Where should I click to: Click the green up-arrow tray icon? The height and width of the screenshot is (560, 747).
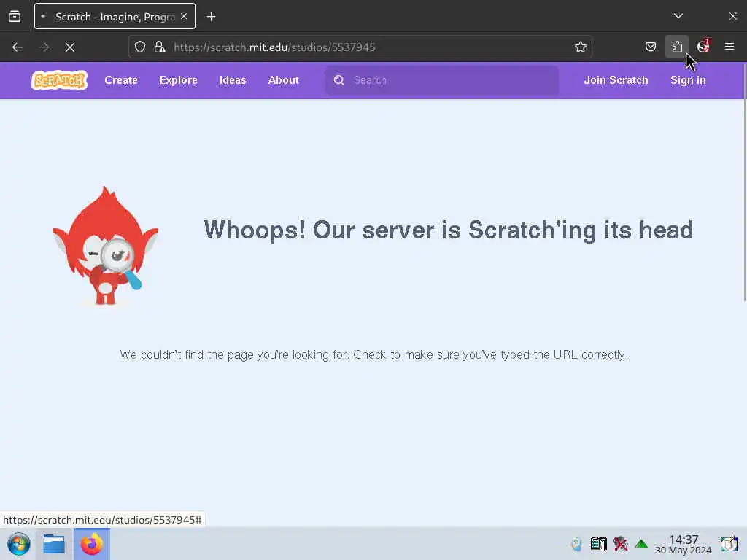pos(641,544)
